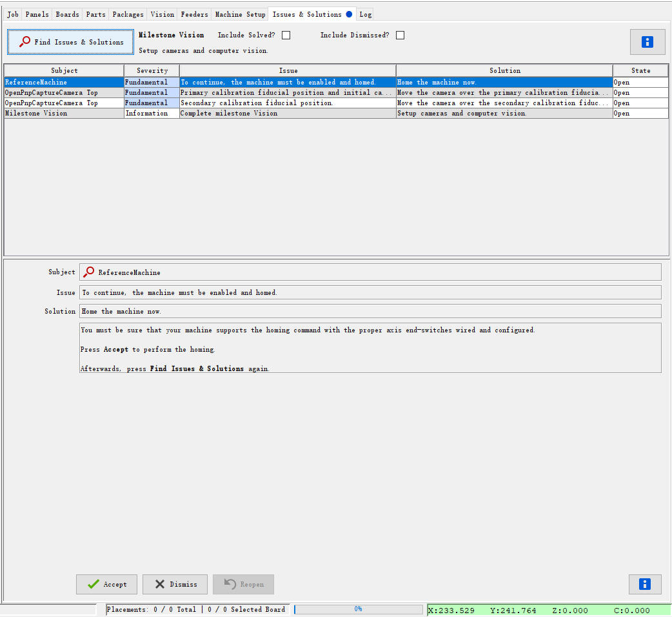
Task: Click the C:0.000 rotation readout
Action: click(632, 610)
